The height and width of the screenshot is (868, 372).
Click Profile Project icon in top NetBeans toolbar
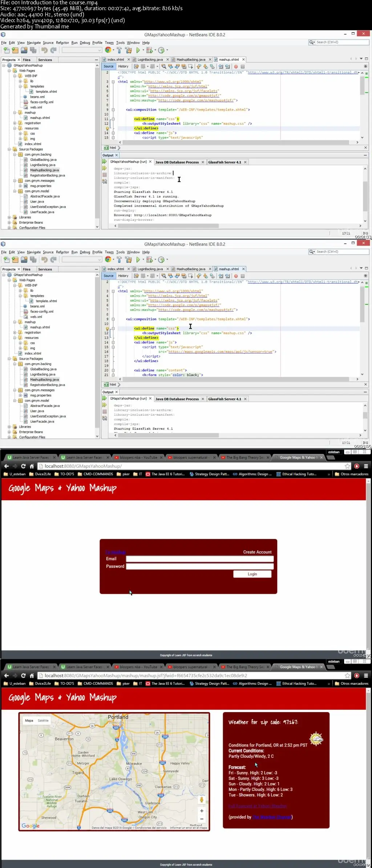point(161,50)
